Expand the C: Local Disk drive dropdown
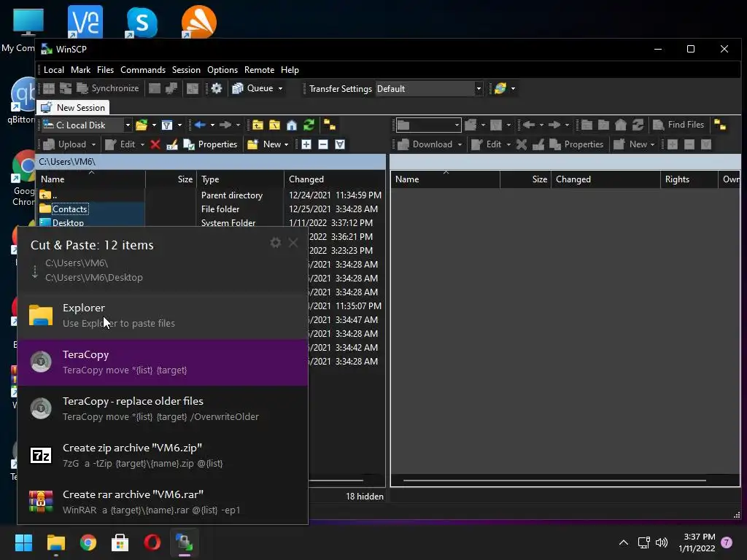 (x=128, y=125)
